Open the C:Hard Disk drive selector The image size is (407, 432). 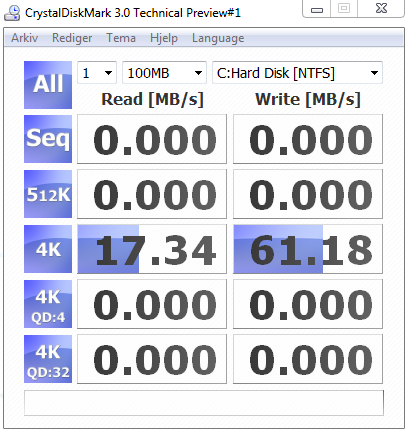[297, 72]
